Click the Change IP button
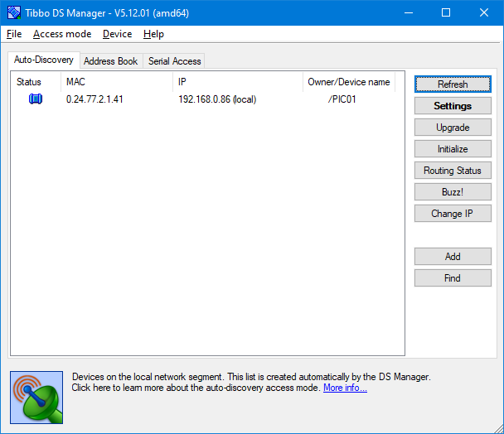504x434 pixels. [453, 214]
